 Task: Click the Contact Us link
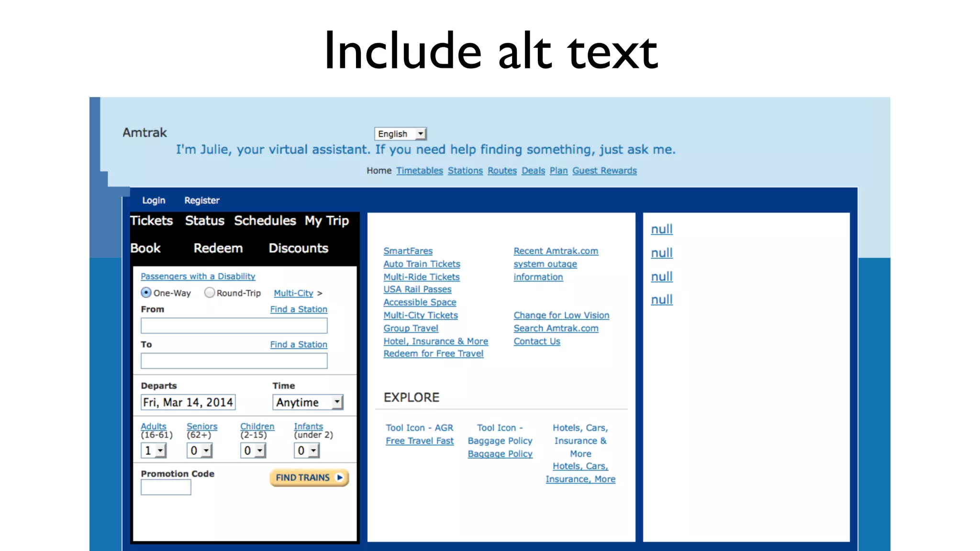(x=537, y=341)
